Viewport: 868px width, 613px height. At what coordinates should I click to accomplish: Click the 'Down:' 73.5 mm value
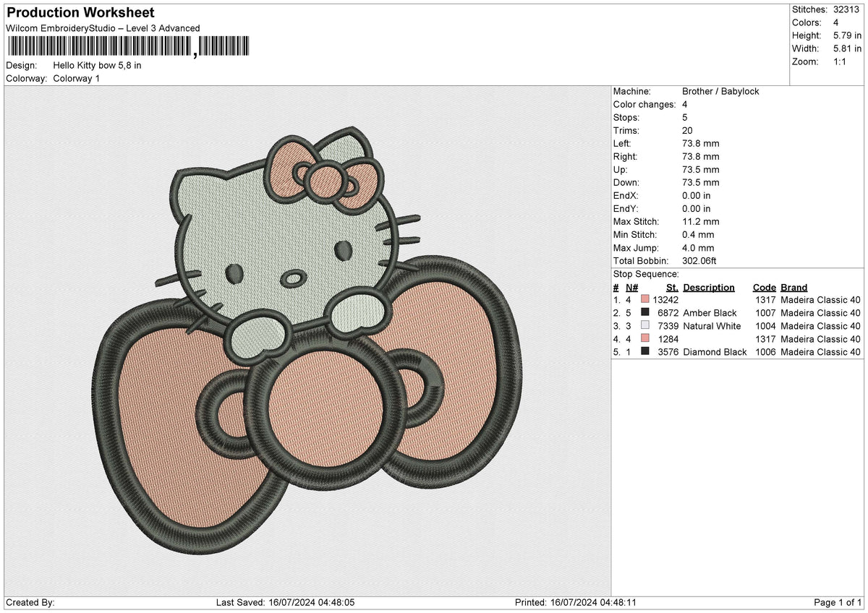(x=701, y=183)
